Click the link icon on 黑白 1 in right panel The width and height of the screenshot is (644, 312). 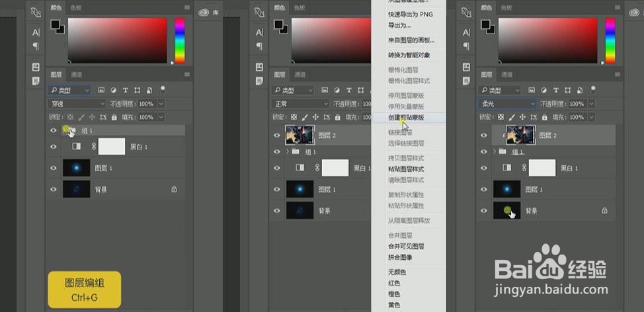524,167
